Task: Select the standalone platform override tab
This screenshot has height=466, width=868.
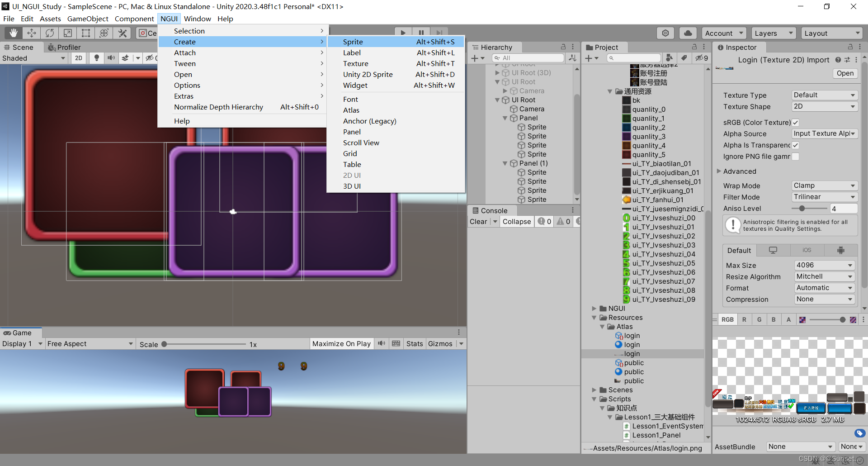Action: tap(773, 250)
